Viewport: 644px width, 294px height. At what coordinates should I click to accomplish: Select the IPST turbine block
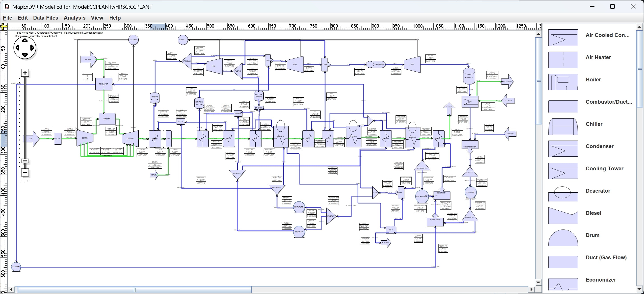click(295, 64)
